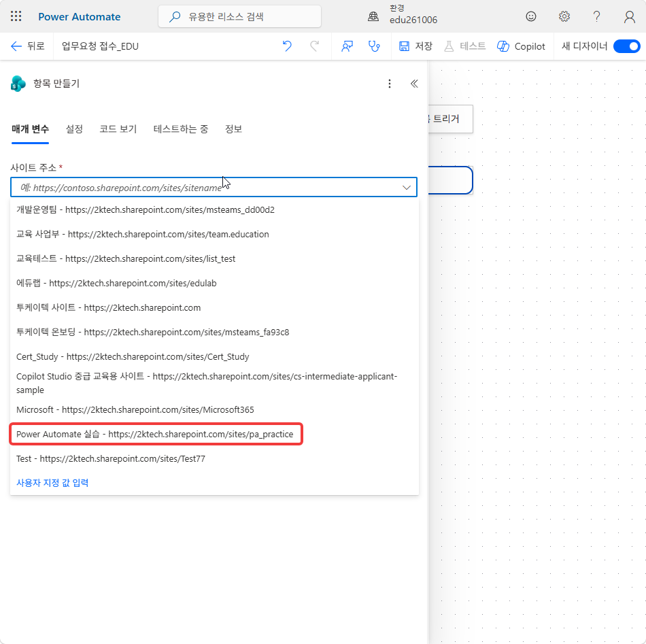Undo the last change
This screenshot has width=646, height=644.
pos(287,46)
